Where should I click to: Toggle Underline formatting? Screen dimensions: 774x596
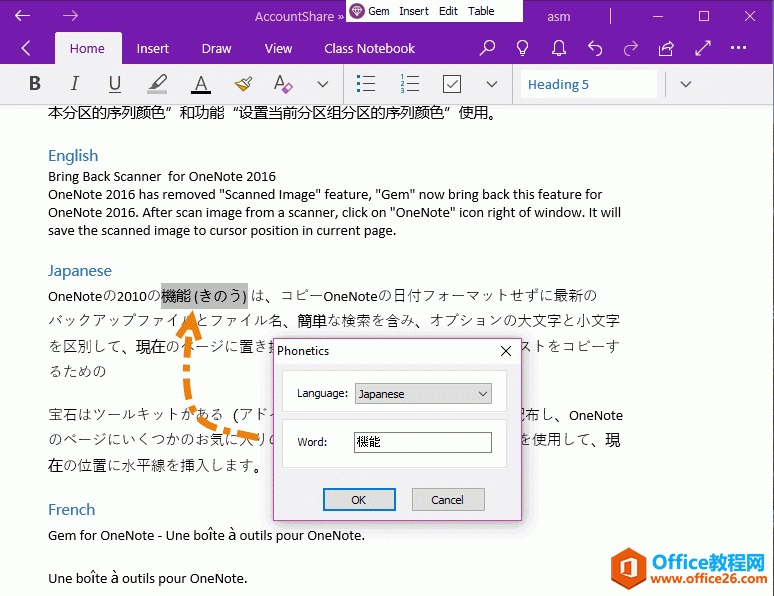click(115, 84)
